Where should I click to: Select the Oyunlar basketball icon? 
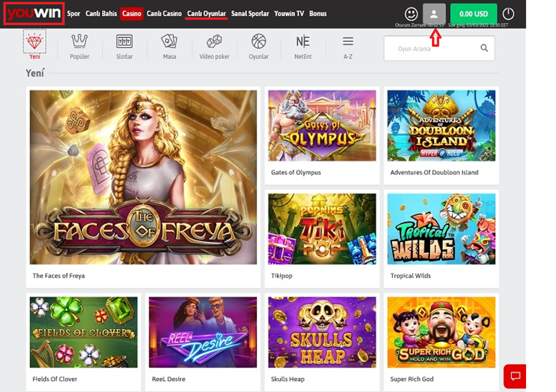click(259, 41)
